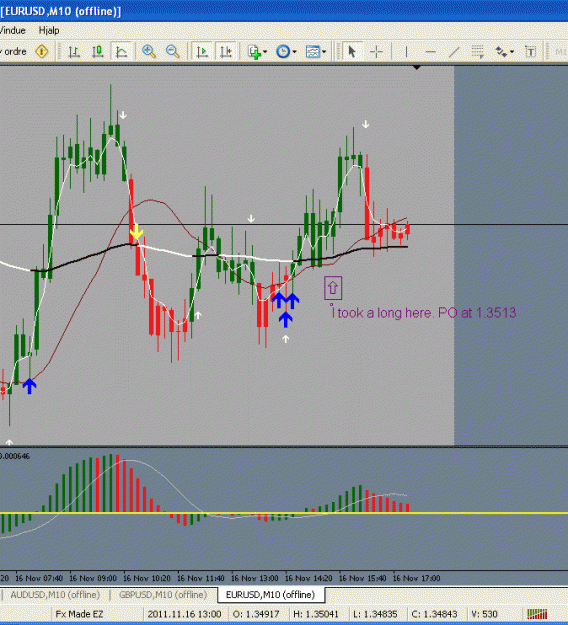The height and width of the screenshot is (625, 568).
Task: Click the '16 Nov 17:00' time label
Action: coord(417,578)
